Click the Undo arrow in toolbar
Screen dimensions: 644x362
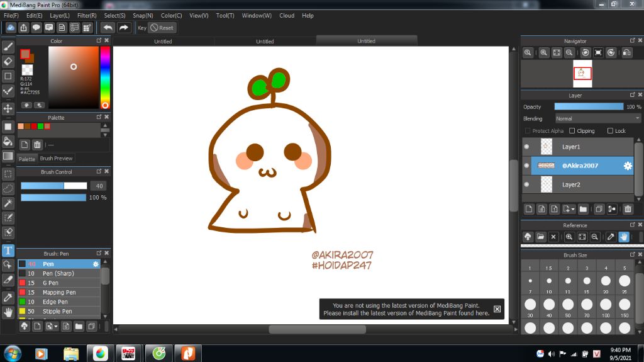[108, 28]
